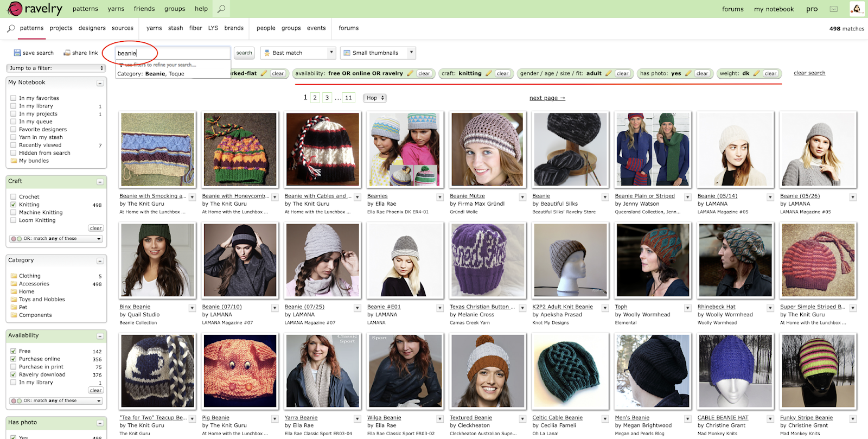Open the Home category folder icon
Screen dimensions: 868x439
coord(14,291)
